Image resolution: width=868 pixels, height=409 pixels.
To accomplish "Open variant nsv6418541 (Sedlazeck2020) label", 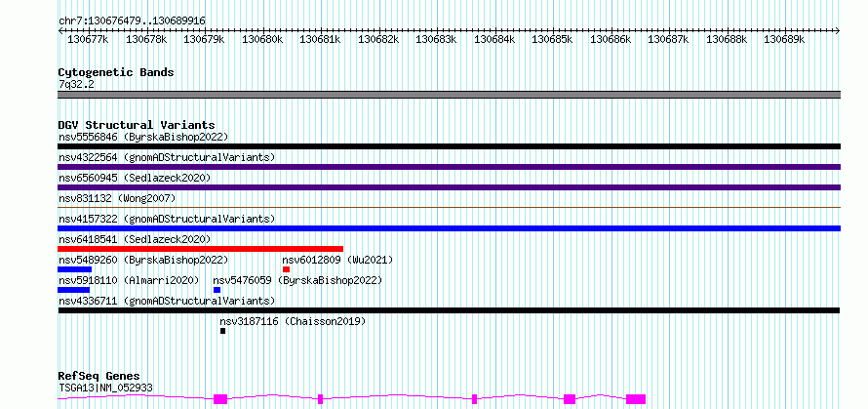I will click(135, 239).
